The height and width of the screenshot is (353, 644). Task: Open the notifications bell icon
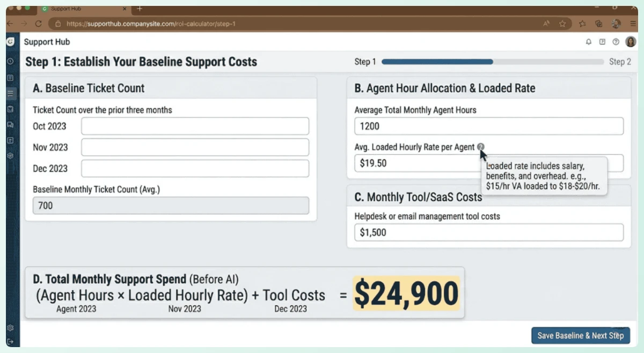(589, 42)
